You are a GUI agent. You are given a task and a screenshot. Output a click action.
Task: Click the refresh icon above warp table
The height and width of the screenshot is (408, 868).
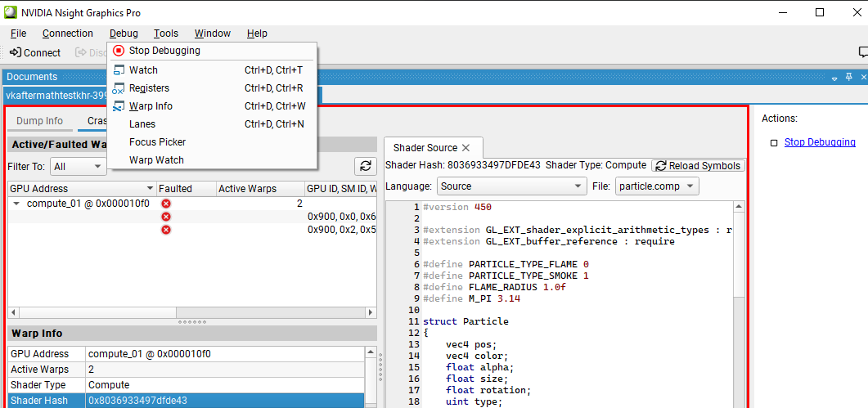pos(365,166)
